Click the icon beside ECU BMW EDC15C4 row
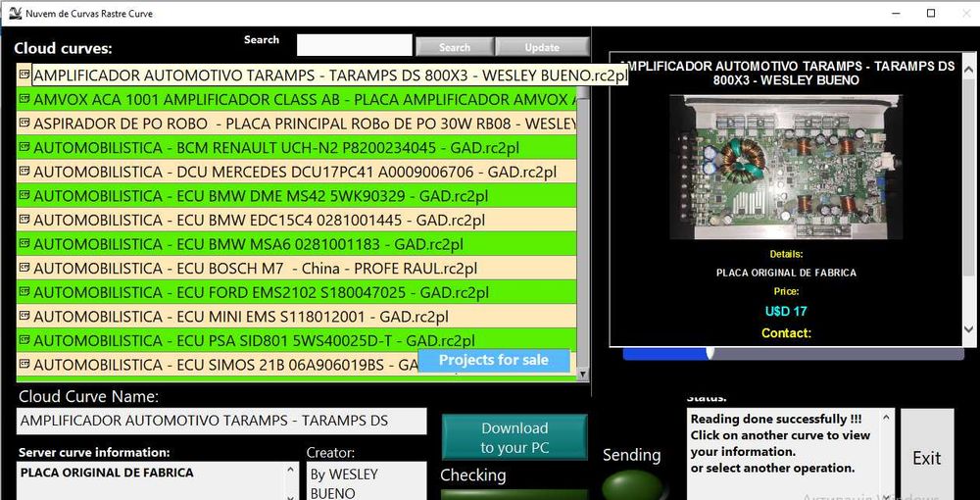Image resolution: width=980 pixels, height=500 pixels. tap(24, 219)
